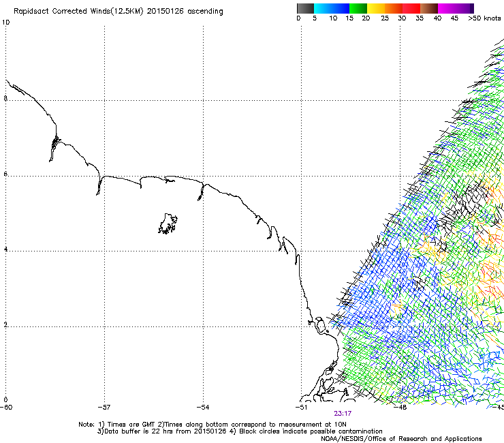Click the brown 35-40 knots legend swatch

(429, 8)
